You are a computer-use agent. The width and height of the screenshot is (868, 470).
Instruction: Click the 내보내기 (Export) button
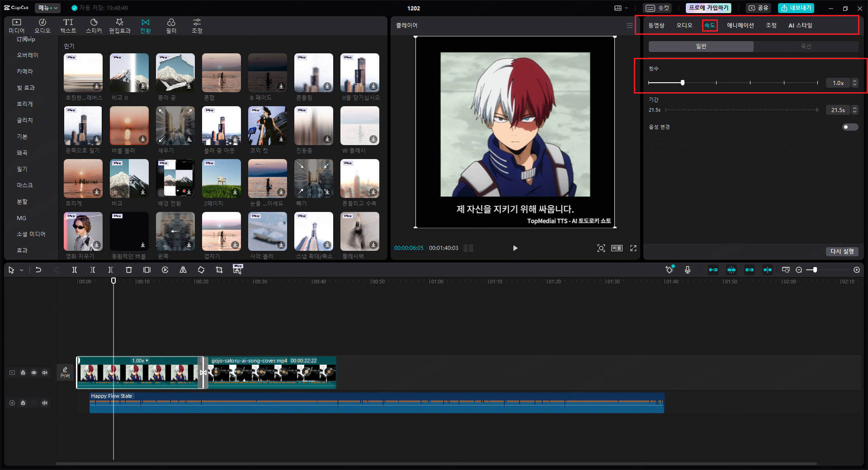[796, 8]
